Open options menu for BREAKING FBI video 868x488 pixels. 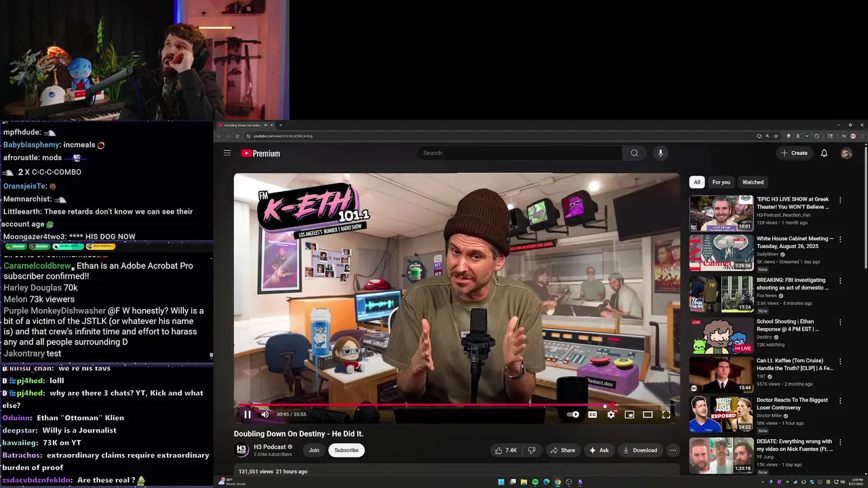840,281
